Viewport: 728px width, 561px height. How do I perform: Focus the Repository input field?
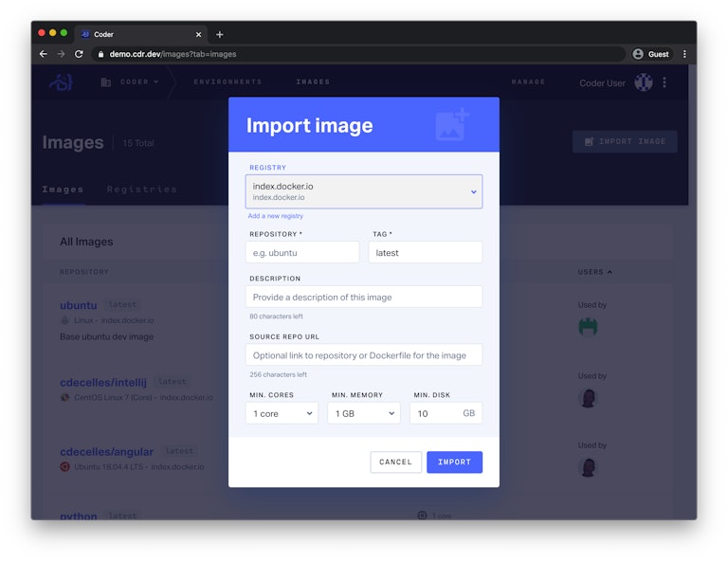[302, 252]
